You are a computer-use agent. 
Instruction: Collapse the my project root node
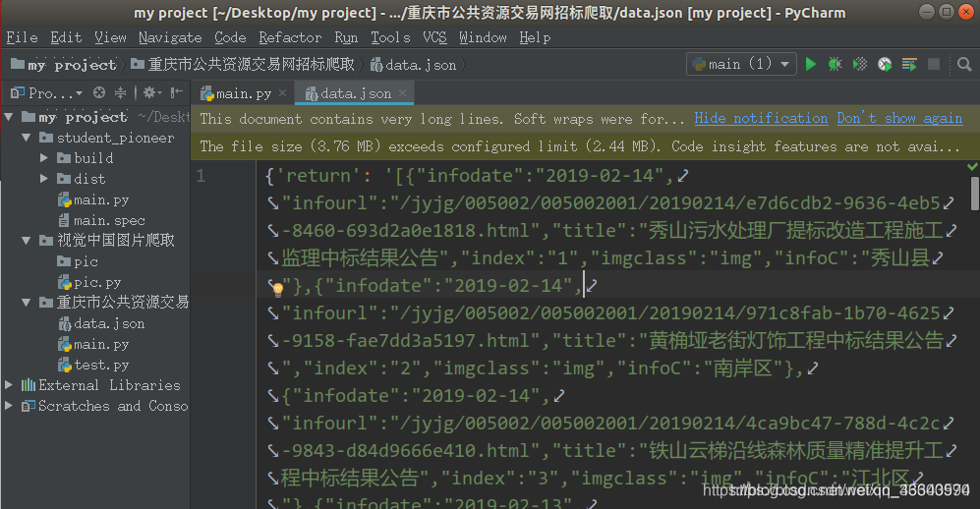[x=9, y=117]
